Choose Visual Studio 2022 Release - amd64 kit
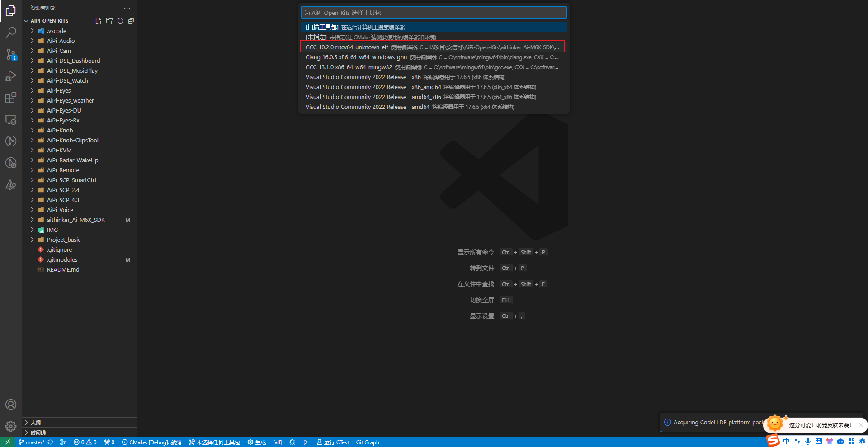This screenshot has width=868, height=447. (434, 107)
